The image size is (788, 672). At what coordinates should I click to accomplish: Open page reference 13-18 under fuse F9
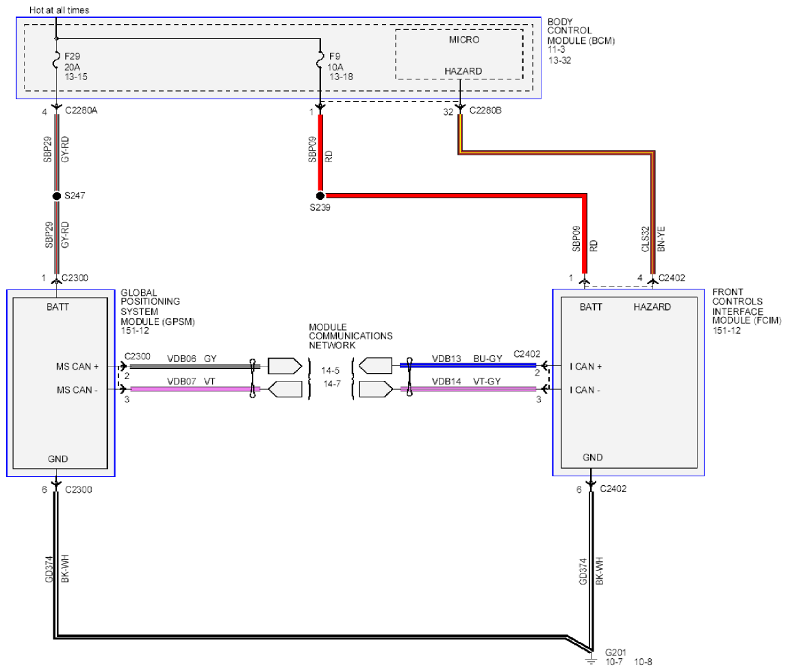tap(341, 77)
